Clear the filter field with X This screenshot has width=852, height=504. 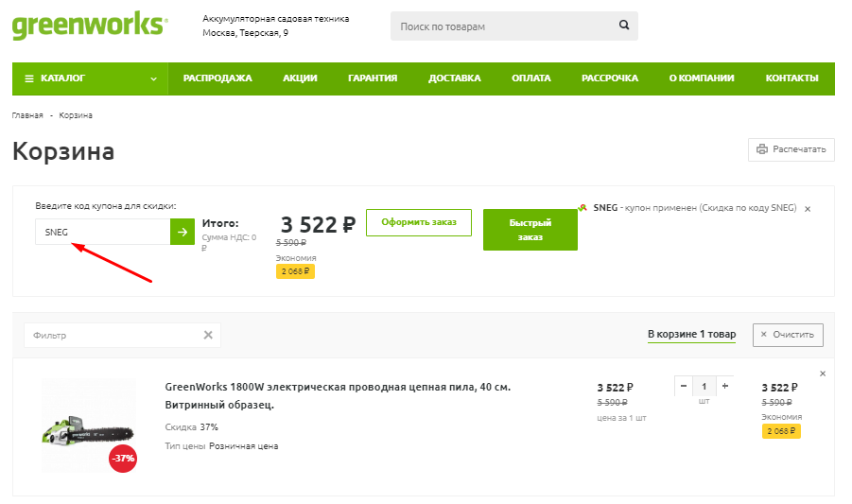[208, 335]
